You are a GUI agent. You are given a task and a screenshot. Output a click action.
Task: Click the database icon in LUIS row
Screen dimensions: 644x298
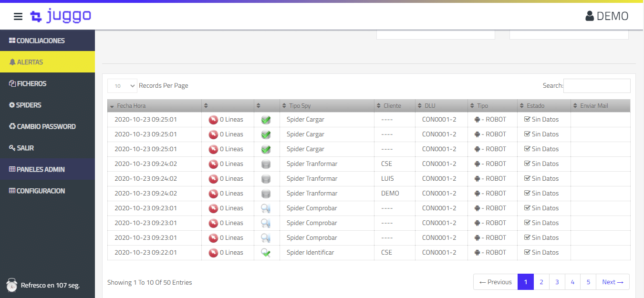pos(266,179)
